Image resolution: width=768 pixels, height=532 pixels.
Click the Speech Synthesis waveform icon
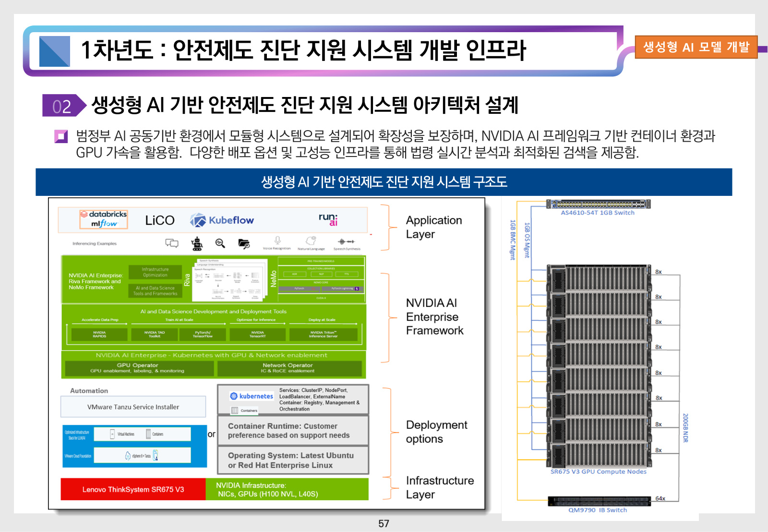click(347, 242)
